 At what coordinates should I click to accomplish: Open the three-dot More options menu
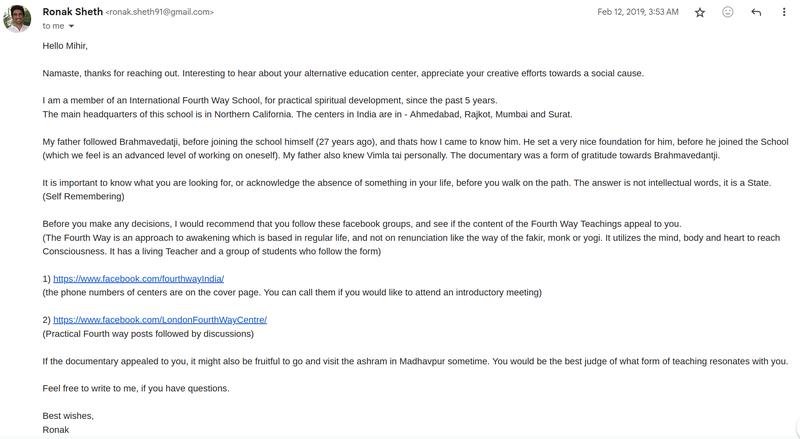tap(784, 12)
